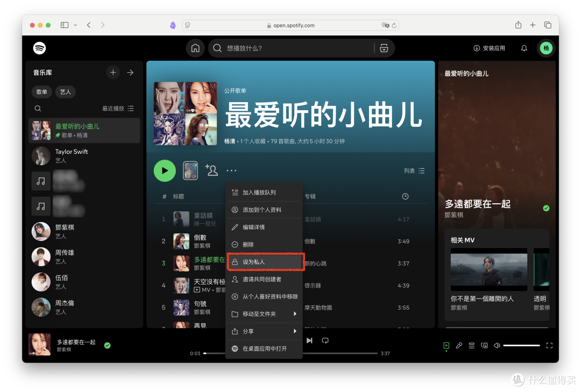This screenshot has width=581, height=392.
Task: Click owner name 杨清 in playlist header
Action: [230, 141]
